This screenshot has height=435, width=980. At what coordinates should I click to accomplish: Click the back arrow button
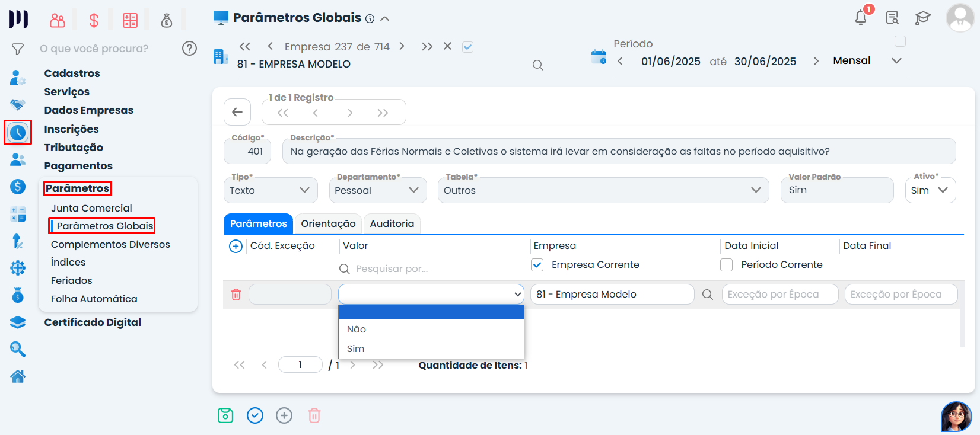coord(237,112)
